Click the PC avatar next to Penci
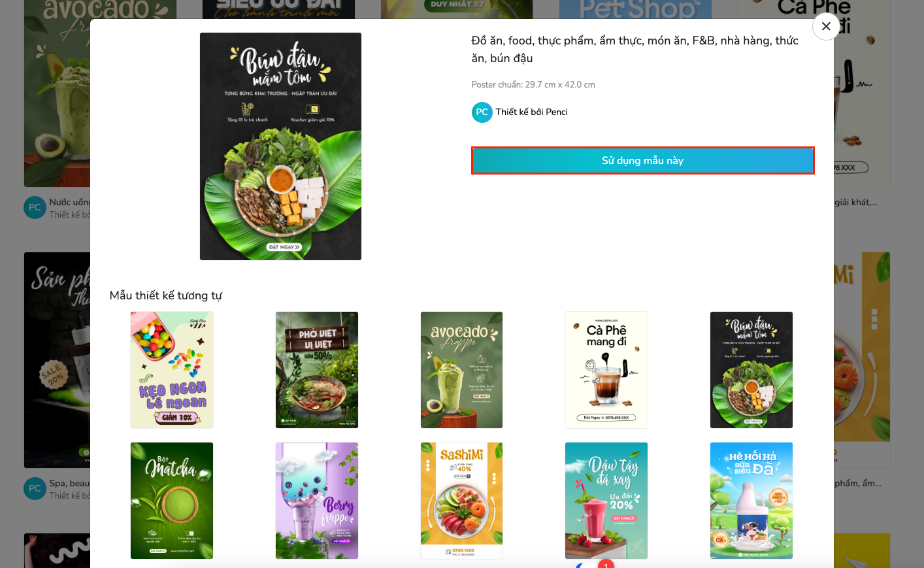This screenshot has height=568, width=924. pos(482,112)
